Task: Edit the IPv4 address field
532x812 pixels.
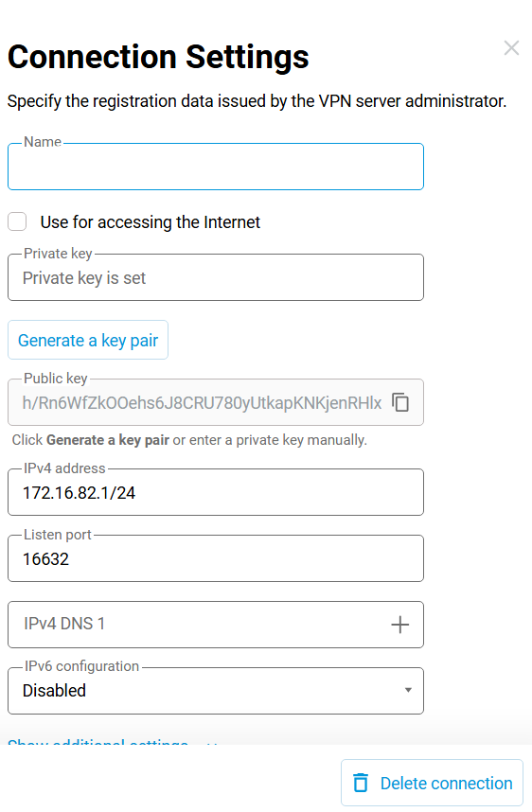Action: [x=216, y=492]
